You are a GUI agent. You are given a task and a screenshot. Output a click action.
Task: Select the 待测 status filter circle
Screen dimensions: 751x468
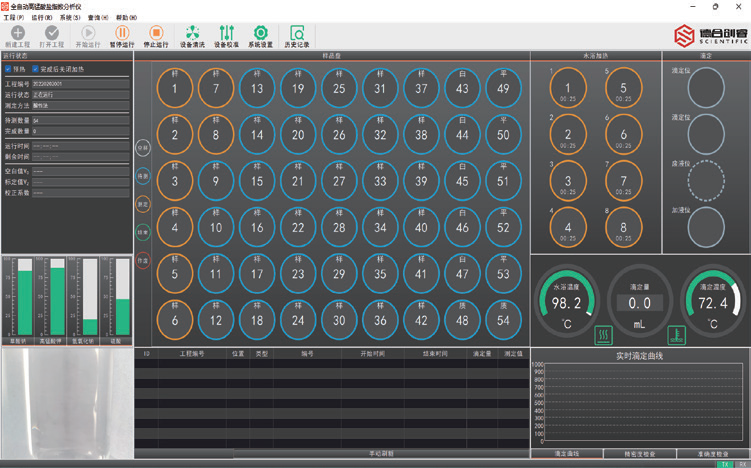tap(143, 175)
